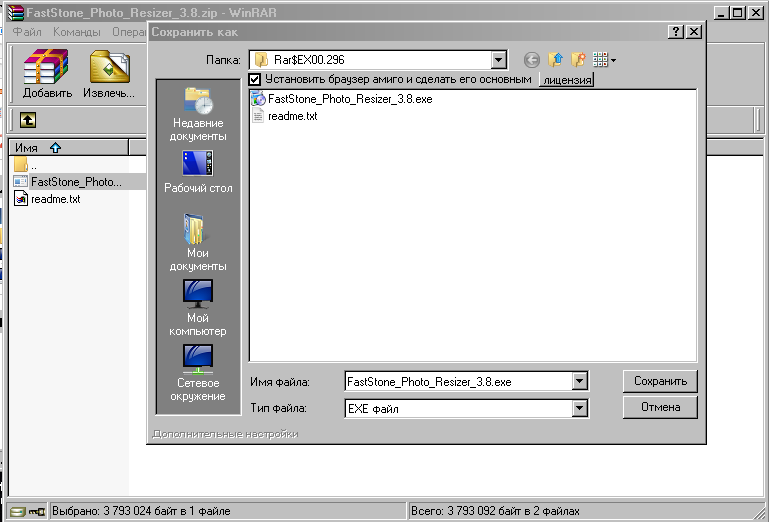Open Мой компьютер location
This screenshot has width=769, height=522.
[x=198, y=308]
